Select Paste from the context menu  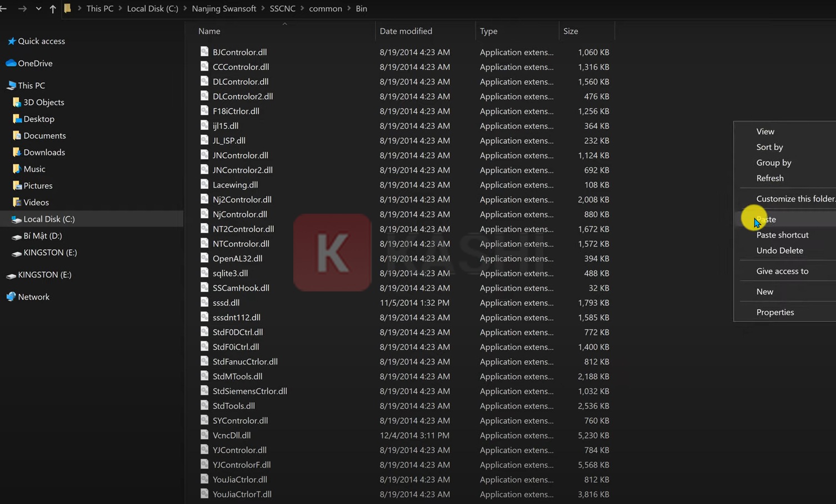767,219
